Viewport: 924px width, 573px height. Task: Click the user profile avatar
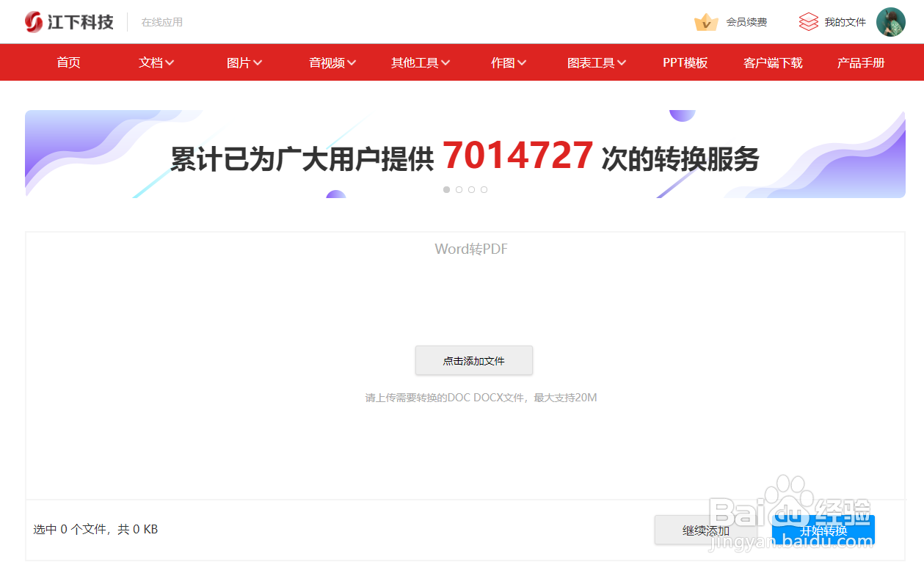click(x=890, y=21)
